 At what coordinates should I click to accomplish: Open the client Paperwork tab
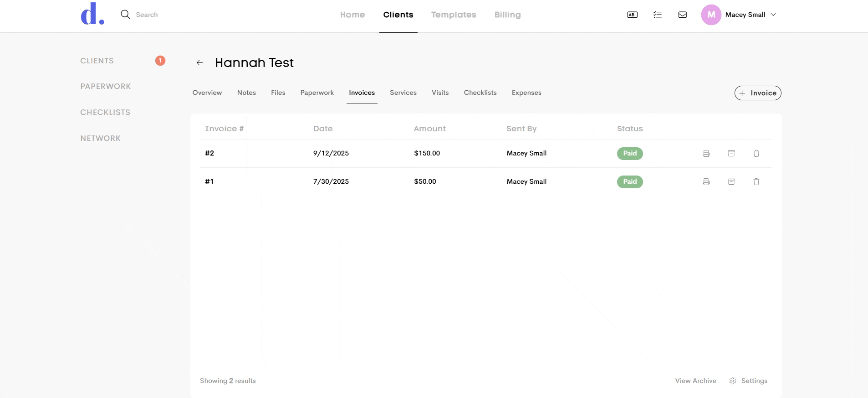(x=317, y=93)
